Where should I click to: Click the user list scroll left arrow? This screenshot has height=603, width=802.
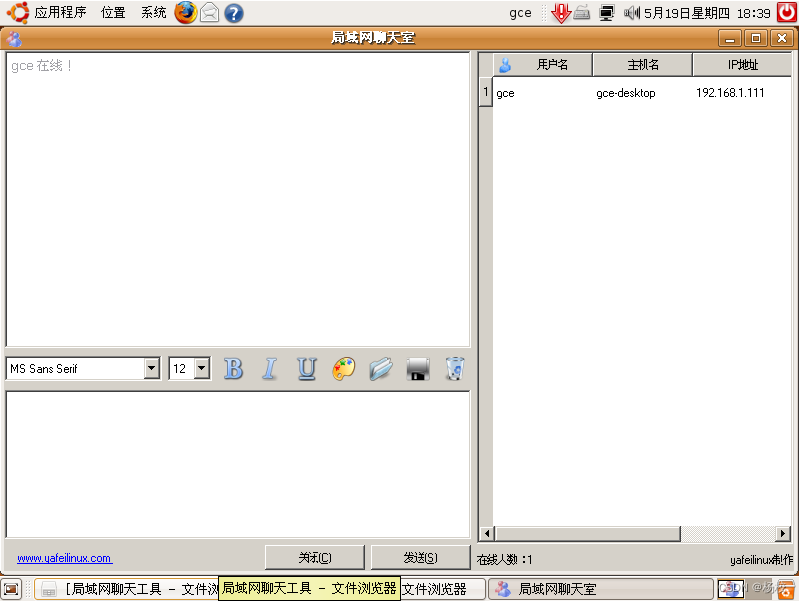pos(487,534)
